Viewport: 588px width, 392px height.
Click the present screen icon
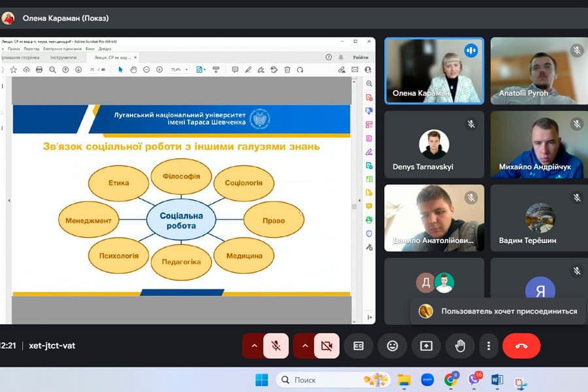[x=427, y=346]
